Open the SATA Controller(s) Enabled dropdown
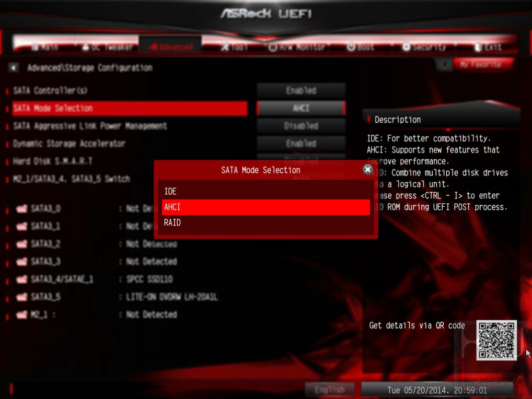Image resolution: width=532 pixels, height=399 pixels. (x=301, y=90)
